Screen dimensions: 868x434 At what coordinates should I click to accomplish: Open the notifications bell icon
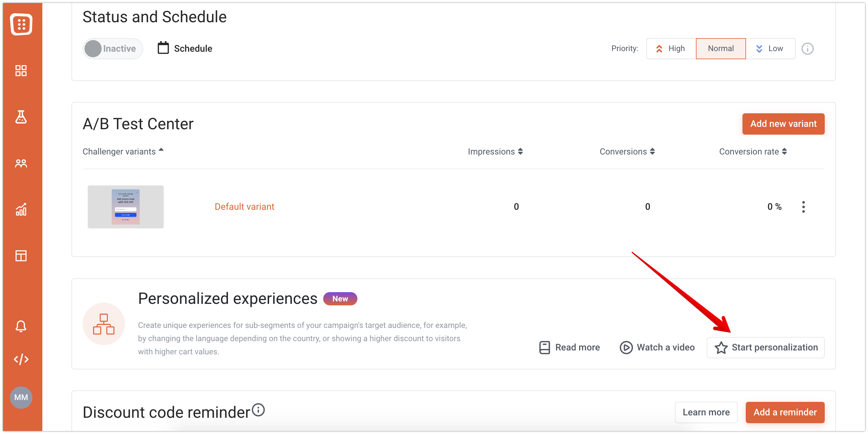tap(21, 326)
